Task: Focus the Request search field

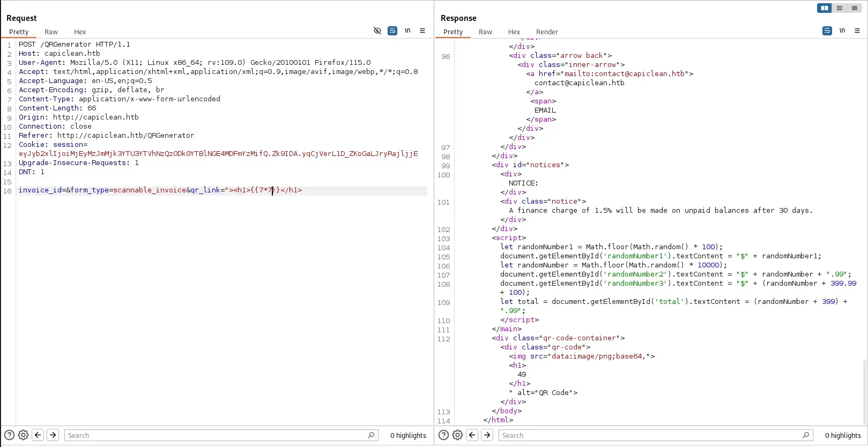Action: 221,435
